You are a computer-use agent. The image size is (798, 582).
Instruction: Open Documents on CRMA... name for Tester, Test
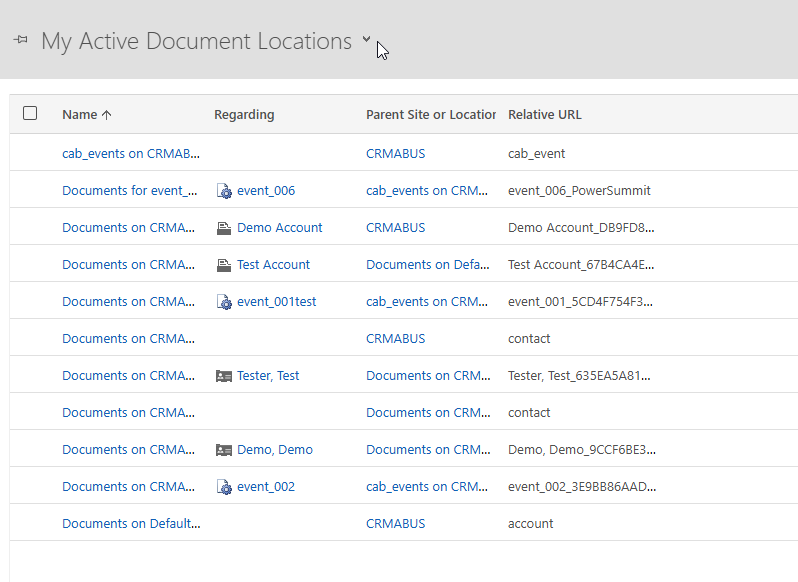[x=128, y=375]
